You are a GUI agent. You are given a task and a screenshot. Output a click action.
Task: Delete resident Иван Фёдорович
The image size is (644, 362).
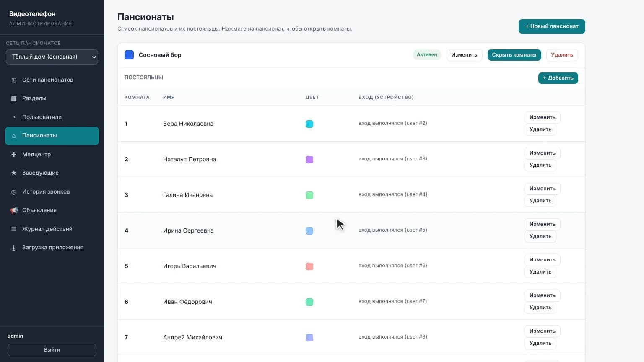[540, 308]
